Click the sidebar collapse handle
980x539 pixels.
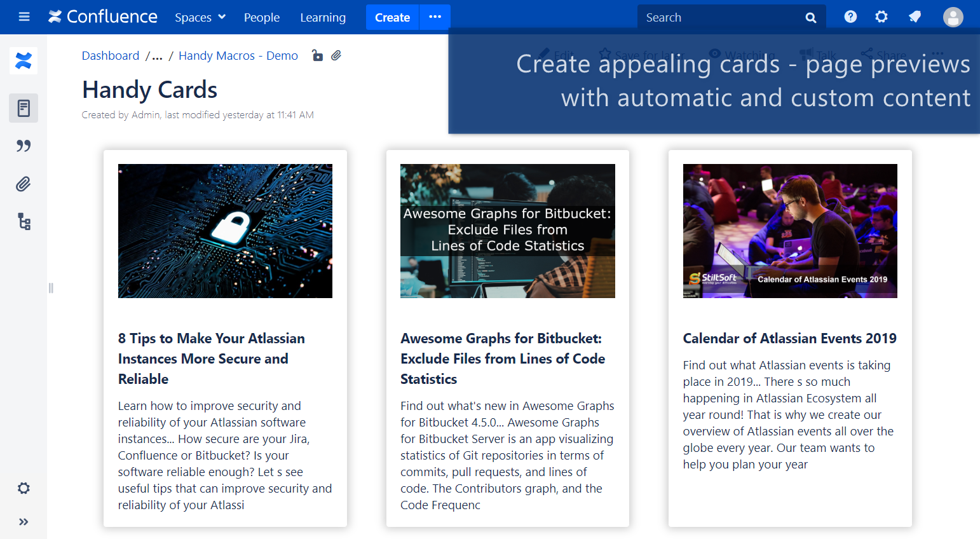pyautogui.click(x=51, y=288)
